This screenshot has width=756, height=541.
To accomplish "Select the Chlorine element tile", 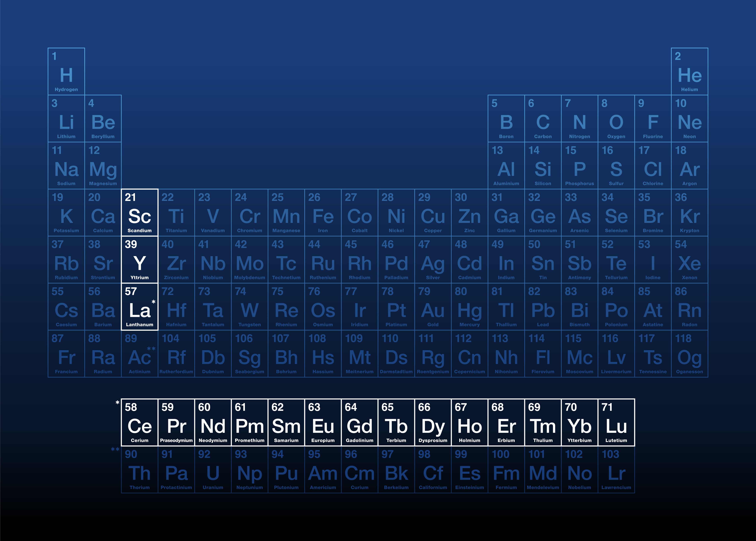I will coord(653,166).
